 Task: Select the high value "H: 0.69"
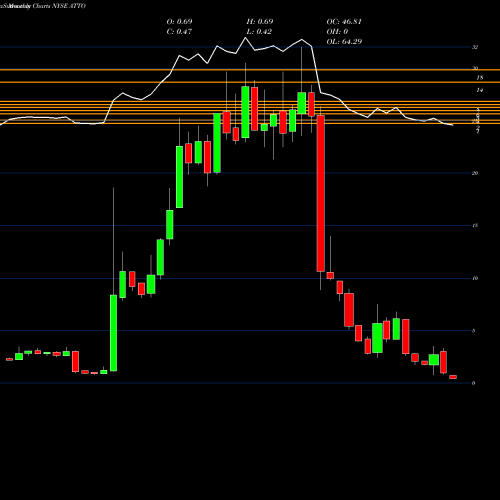click(x=260, y=22)
